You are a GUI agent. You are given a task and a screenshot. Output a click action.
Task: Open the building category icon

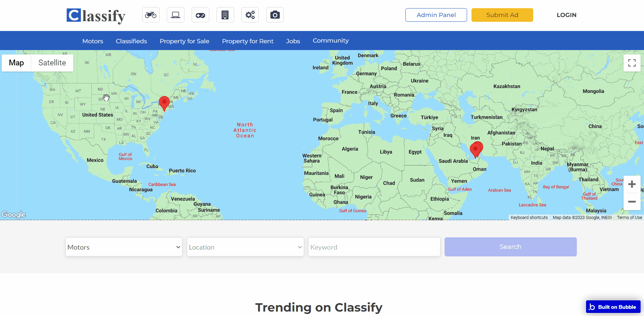click(x=225, y=15)
